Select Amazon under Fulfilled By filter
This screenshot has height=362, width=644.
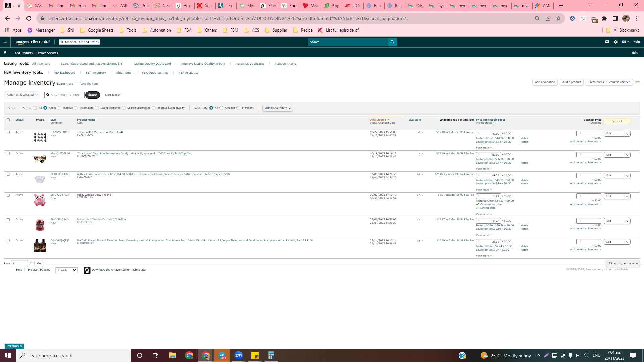(x=221, y=108)
